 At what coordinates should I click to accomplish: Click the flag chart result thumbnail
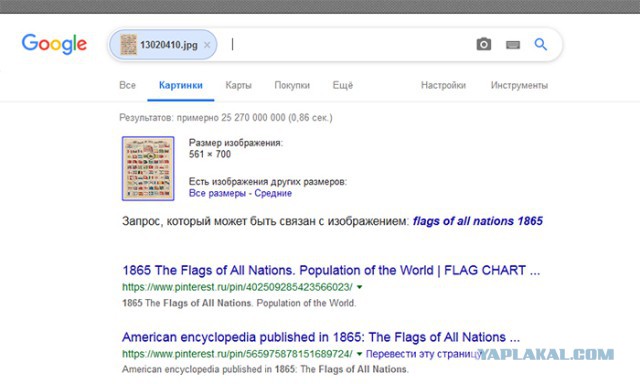pos(148,168)
